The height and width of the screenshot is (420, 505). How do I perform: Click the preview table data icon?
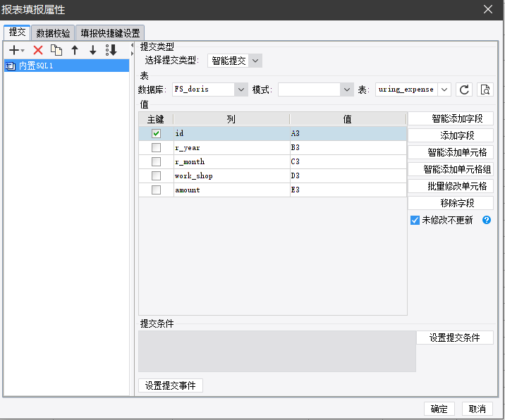pos(485,89)
